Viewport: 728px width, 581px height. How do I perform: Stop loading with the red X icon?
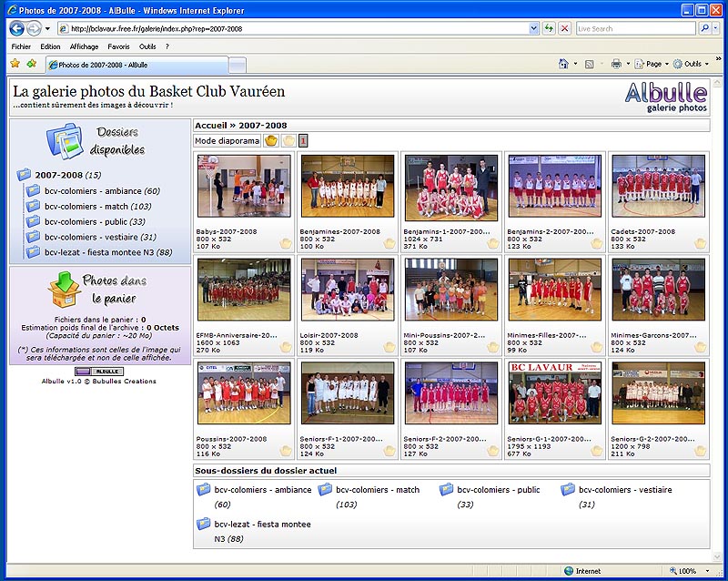[564, 29]
